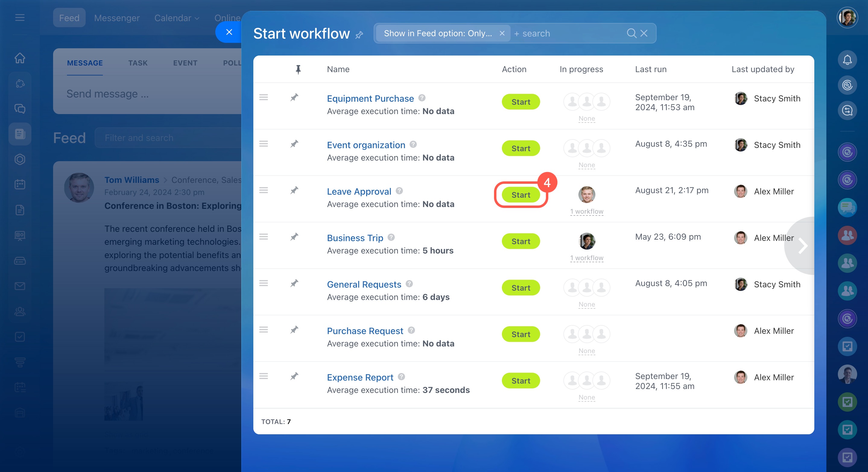Image resolution: width=868 pixels, height=472 pixels.
Task: Open Messenger in the top menu
Action: (117, 18)
